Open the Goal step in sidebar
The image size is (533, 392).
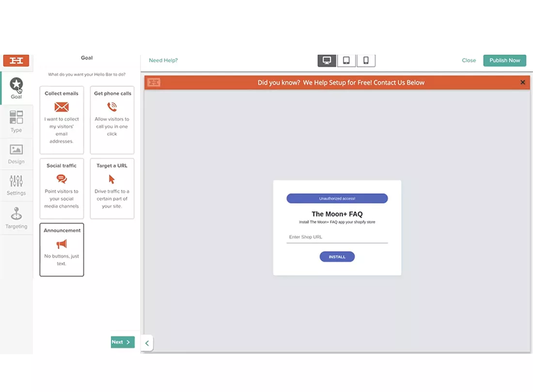coord(16,88)
